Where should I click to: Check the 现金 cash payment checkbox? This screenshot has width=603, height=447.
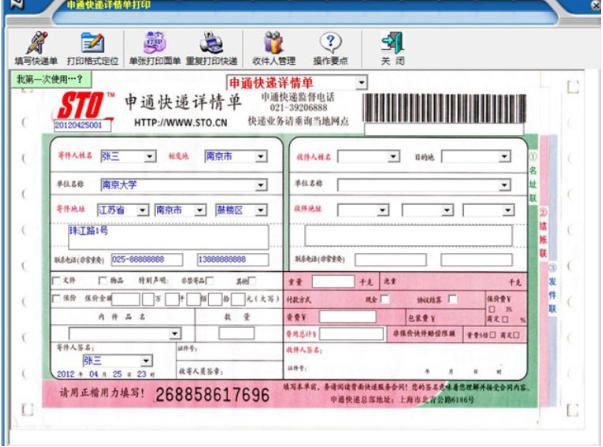385,299
